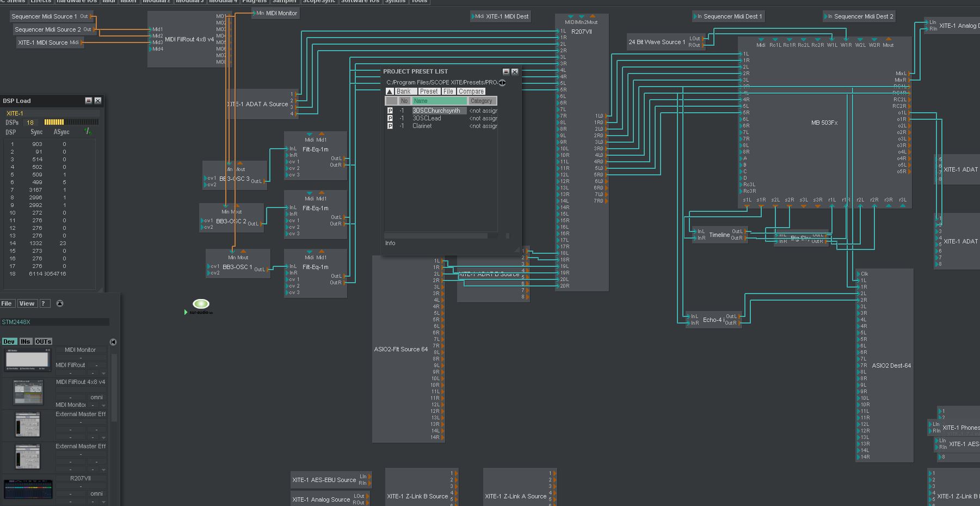Toggle the INs view button
980x506 pixels.
click(26, 342)
